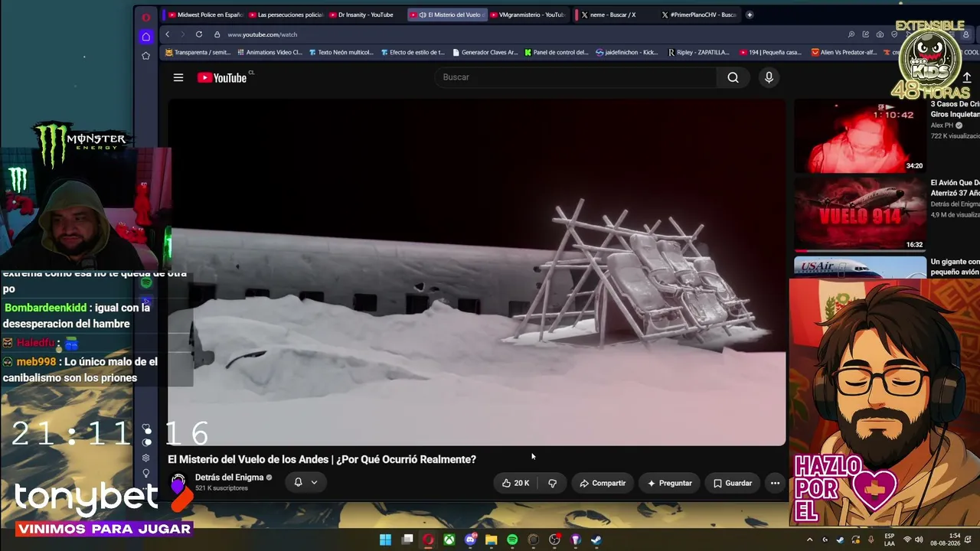Image resolution: width=980 pixels, height=551 pixels.
Task: Select the El Misterio del Vuelo tab
Action: [x=447, y=15]
